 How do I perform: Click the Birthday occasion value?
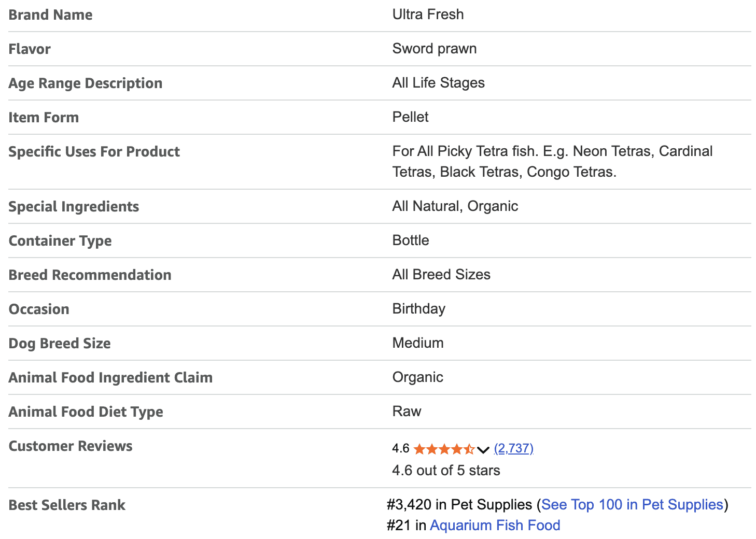point(418,308)
